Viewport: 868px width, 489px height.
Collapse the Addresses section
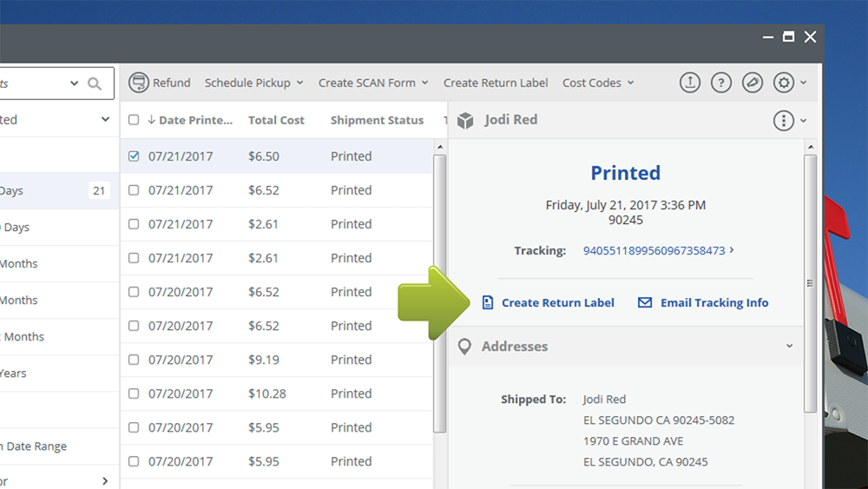[789, 346]
